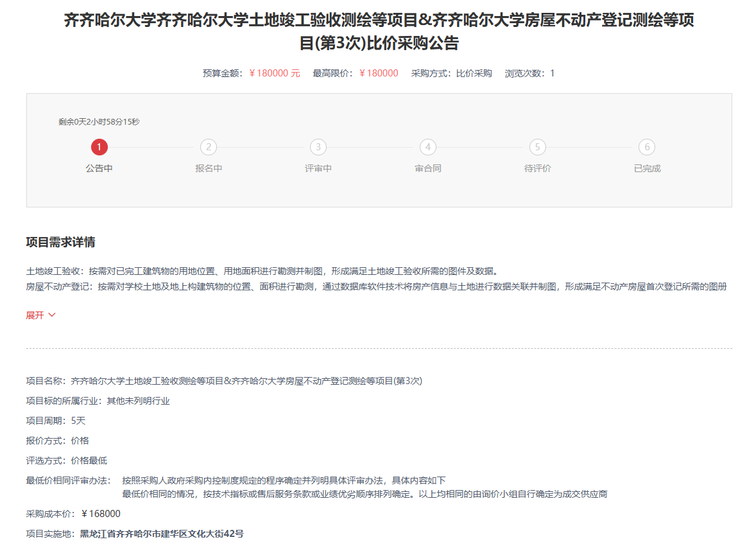Click the red chevron beside 展开
The image size is (756, 544).
[52, 315]
